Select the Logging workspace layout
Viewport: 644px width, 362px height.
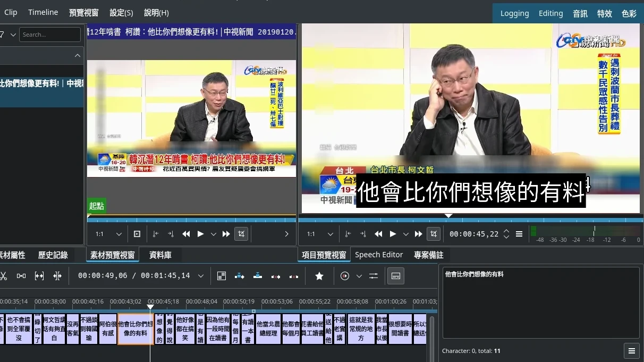[x=514, y=13]
